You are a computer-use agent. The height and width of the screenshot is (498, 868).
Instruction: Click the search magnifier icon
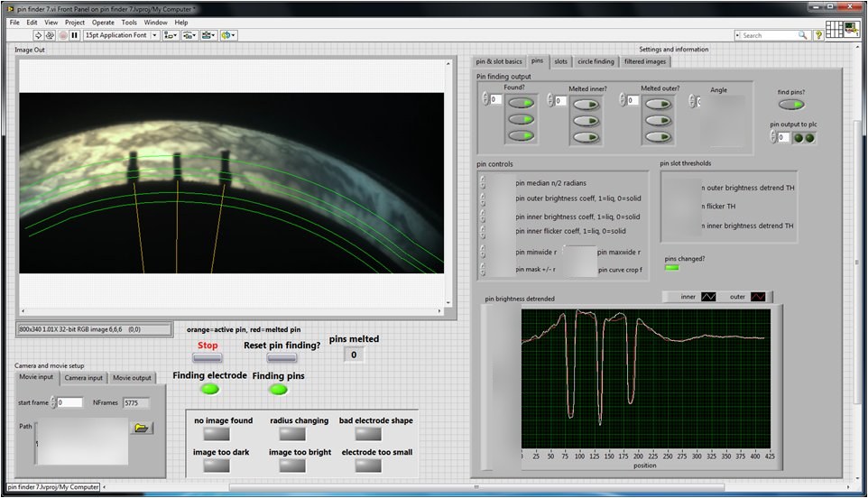802,35
